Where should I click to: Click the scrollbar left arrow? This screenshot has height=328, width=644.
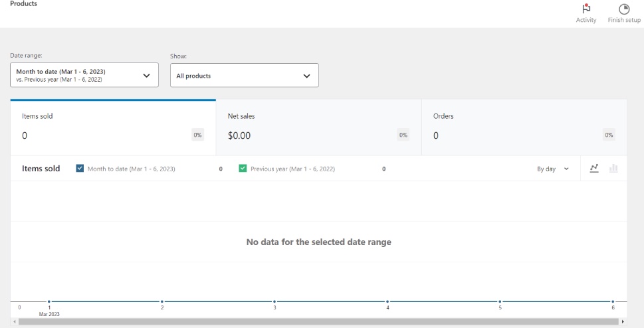point(14,321)
